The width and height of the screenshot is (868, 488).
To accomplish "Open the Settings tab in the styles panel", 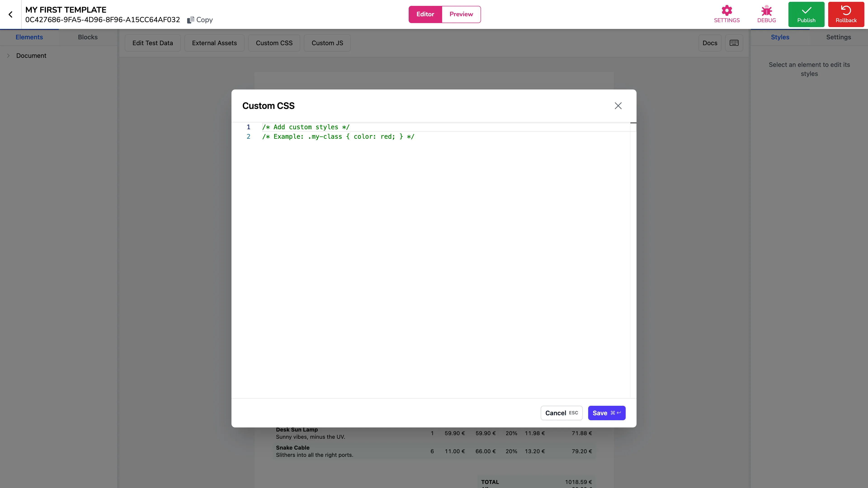I will (839, 37).
